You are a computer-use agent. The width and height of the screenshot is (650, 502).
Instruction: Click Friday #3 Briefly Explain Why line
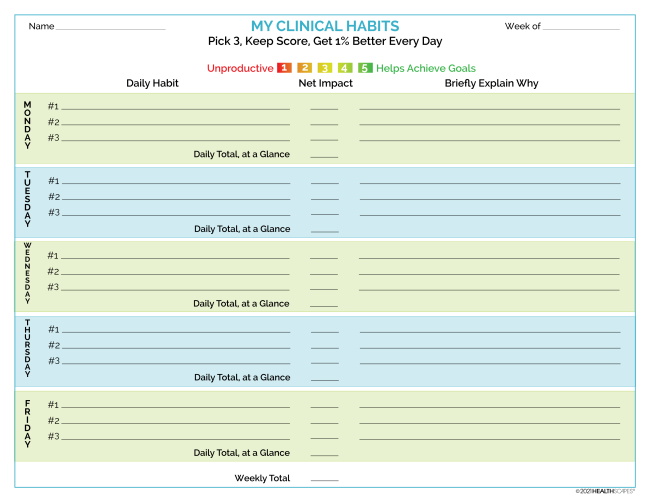[489, 437]
